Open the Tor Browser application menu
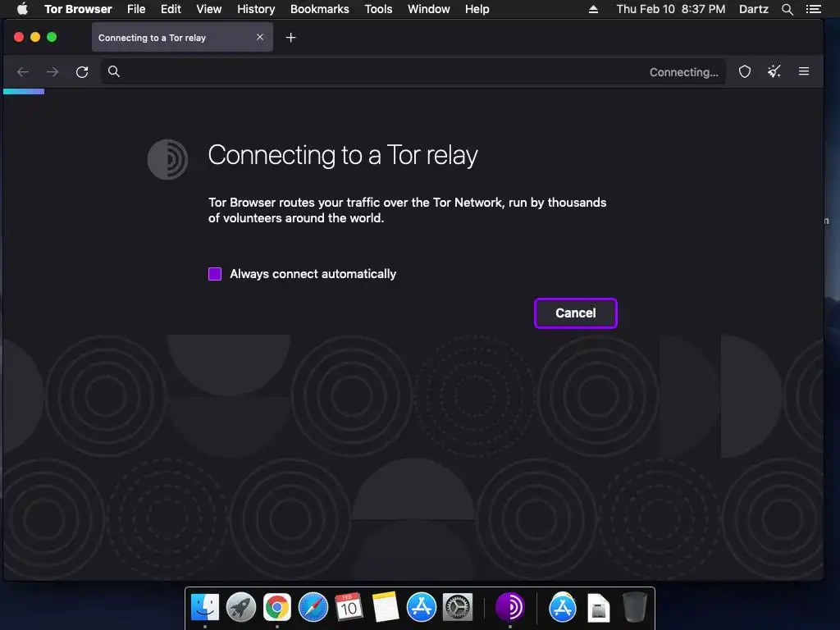Image resolution: width=840 pixels, height=630 pixels. (x=78, y=9)
